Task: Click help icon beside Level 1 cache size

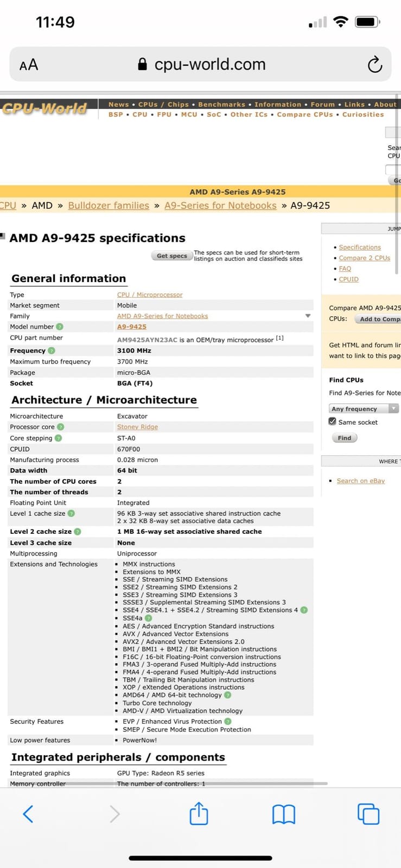Action: (x=71, y=513)
